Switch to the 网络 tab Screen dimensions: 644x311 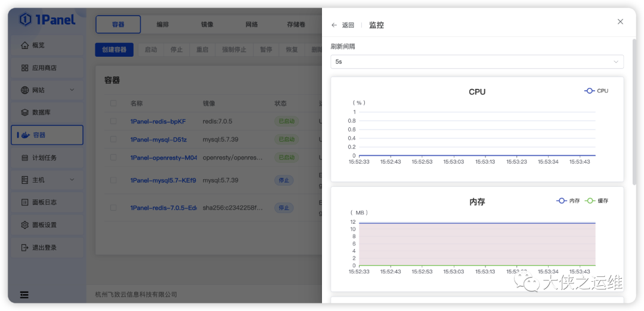coord(252,24)
